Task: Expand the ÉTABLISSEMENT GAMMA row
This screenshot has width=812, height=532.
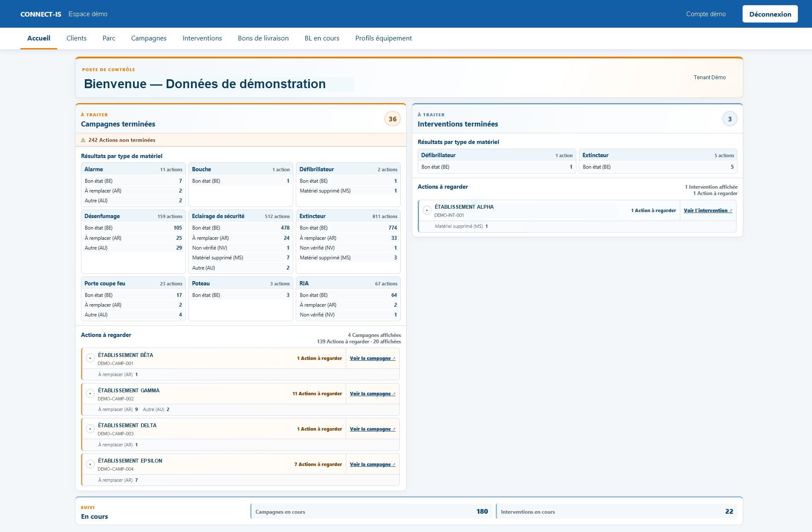Action: click(x=90, y=394)
